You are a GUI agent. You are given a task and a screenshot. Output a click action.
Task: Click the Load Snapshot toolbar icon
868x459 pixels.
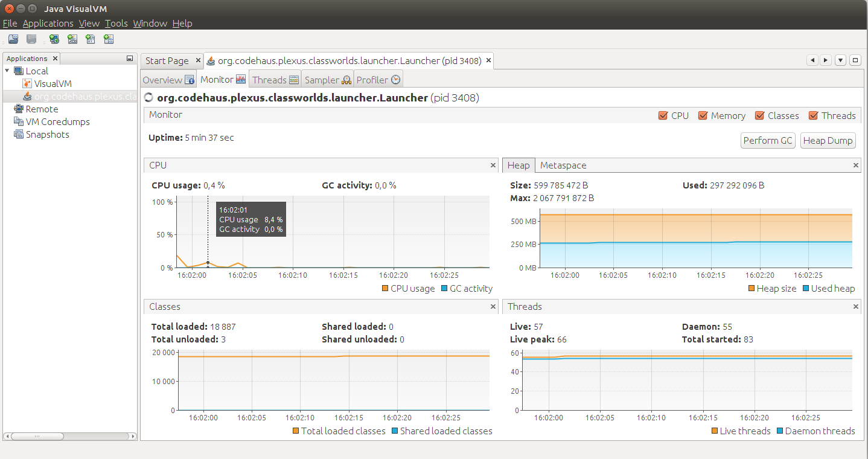(x=13, y=39)
